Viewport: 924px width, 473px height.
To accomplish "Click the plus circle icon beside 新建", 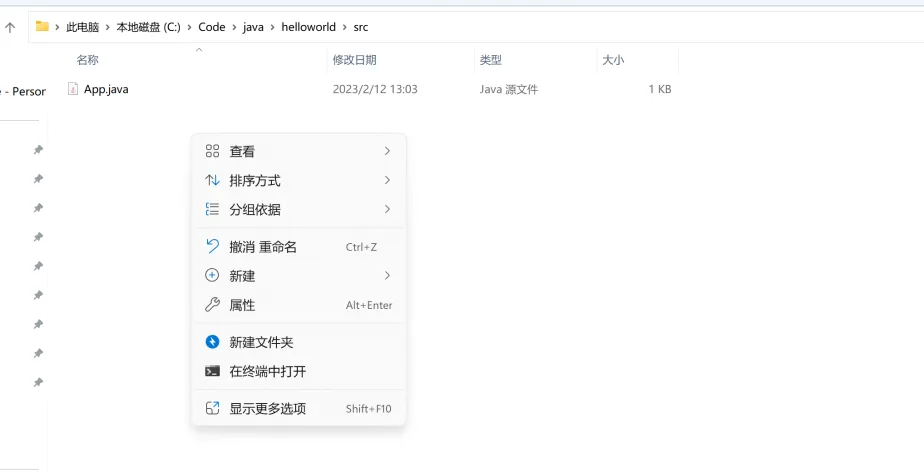I will (x=212, y=276).
